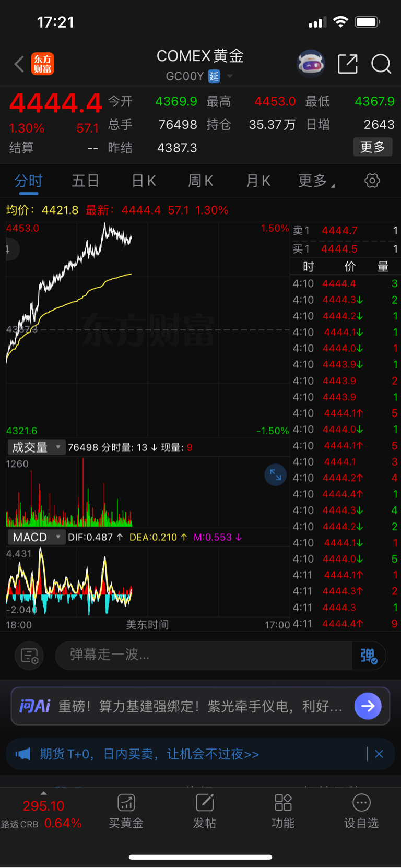Tap the 均价 4421.8 label
This screenshot has height=868, width=401.
pyautogui.click(x=42, y=210)
